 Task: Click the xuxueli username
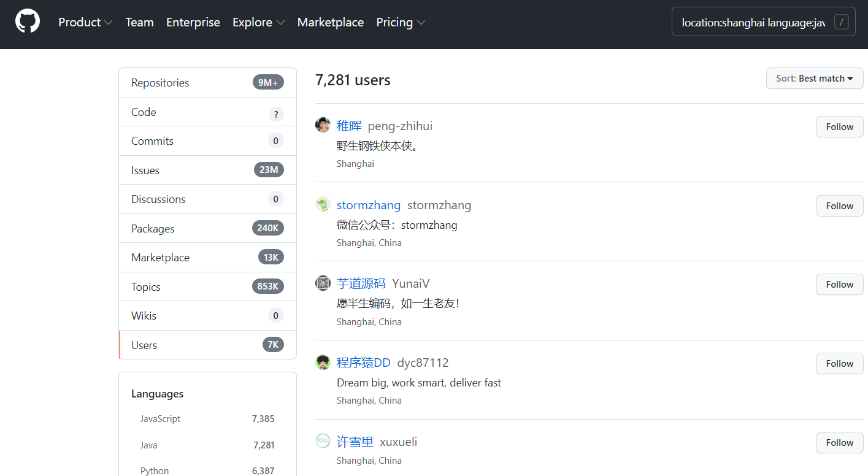[x=399, y=442]
